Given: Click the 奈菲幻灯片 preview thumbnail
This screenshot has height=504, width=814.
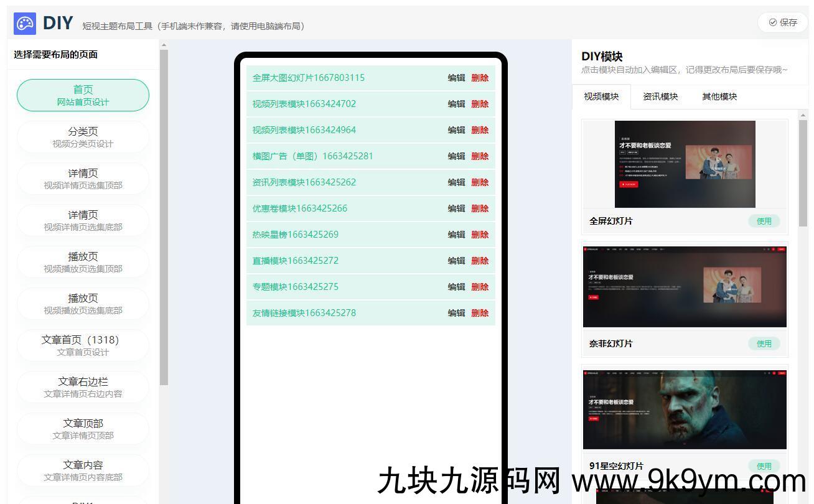Looking at the screenshot, I should click(685, 287).
